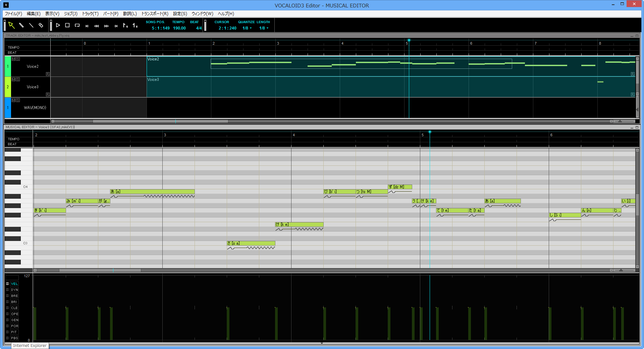Open the ウィンドウ(W) menu
Screen dimensions: 644x349
click(x=203, y=14)
